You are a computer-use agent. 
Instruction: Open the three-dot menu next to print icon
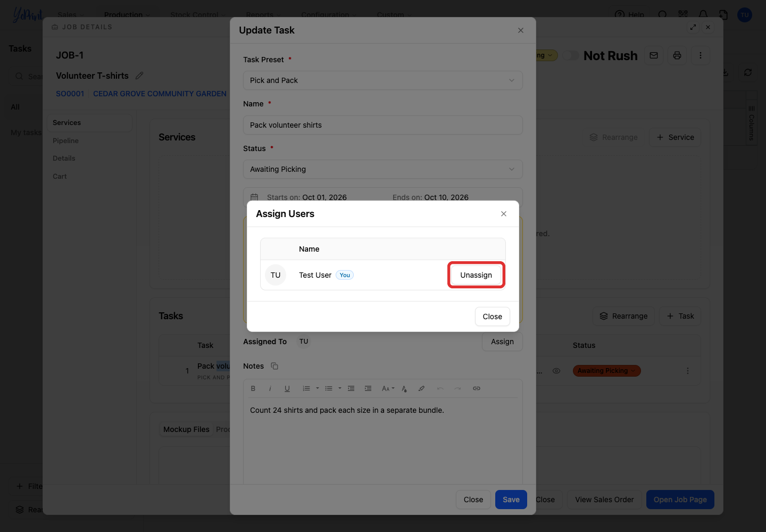point(701,55)
